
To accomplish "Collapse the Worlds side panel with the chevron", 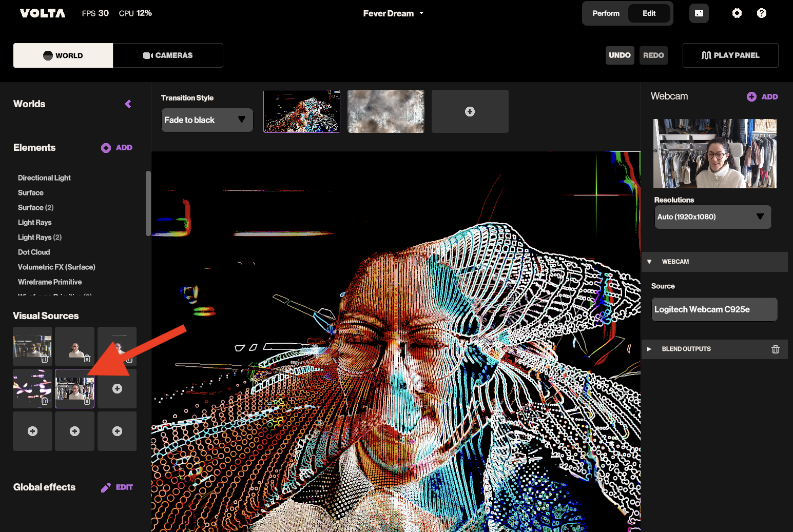I will pos(128,104).
